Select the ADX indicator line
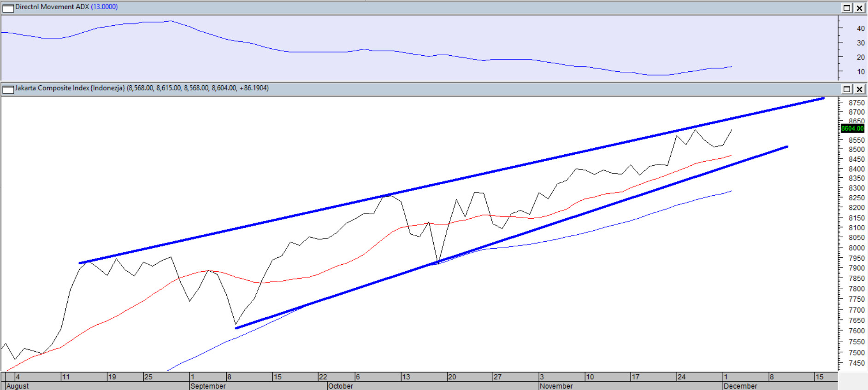 coord(323,52)
